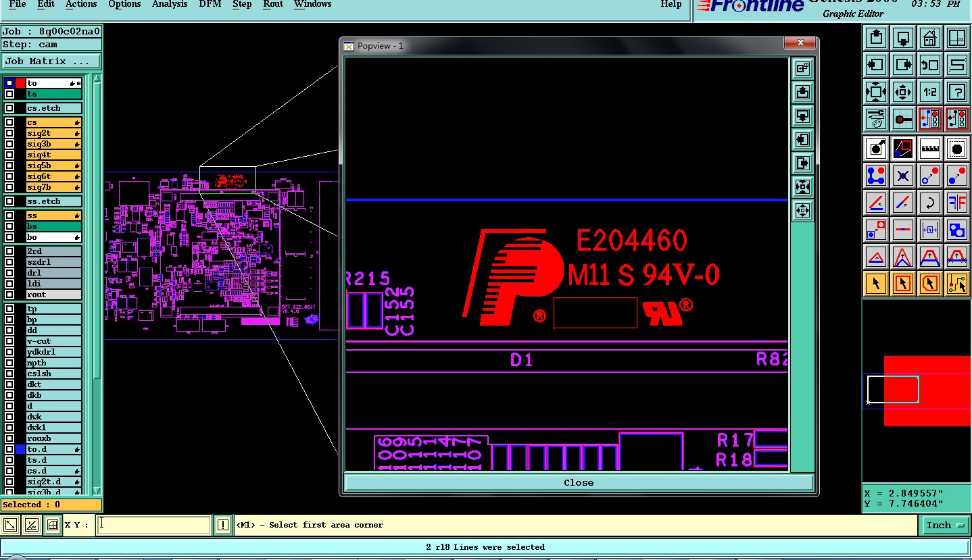Select the rectangle area select arrow tool

[x=903, y=284]
